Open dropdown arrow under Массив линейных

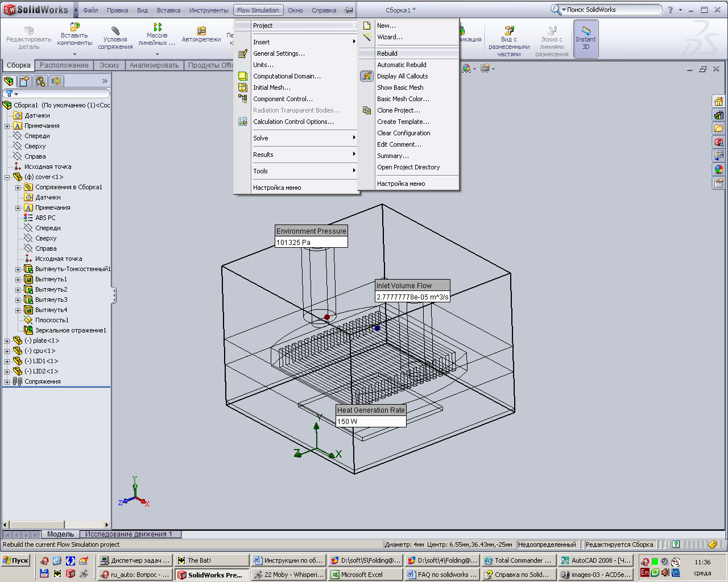tap(157, 54)
